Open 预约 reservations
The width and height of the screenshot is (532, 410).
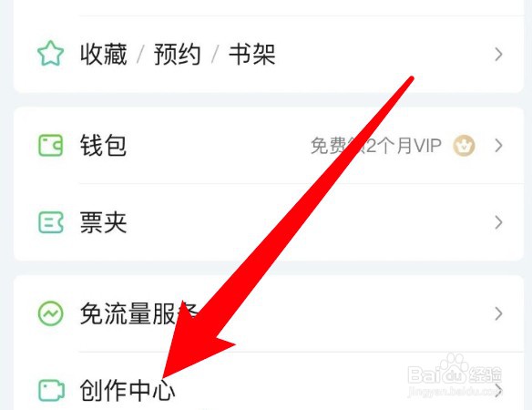point(177,54)
